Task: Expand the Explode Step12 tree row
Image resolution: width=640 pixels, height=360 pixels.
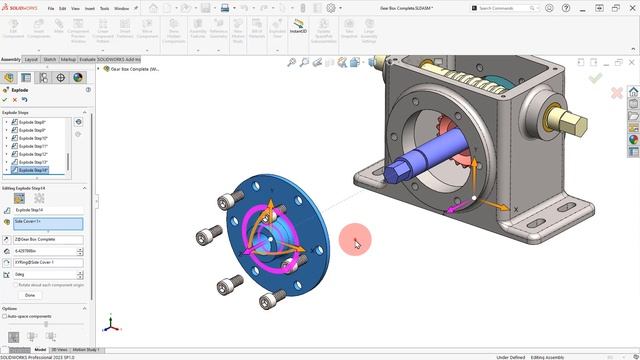Action: click(6, 154)
